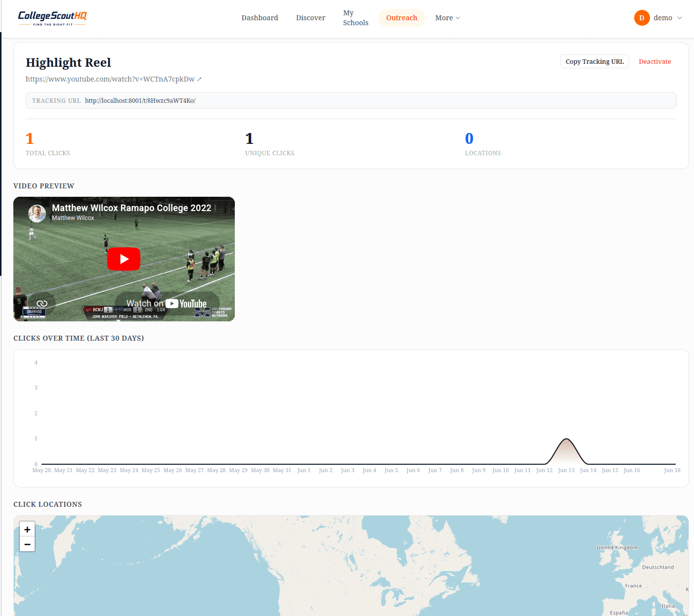Open the demo account dropdown chevron
694x616 pixels.
(680, 18)
